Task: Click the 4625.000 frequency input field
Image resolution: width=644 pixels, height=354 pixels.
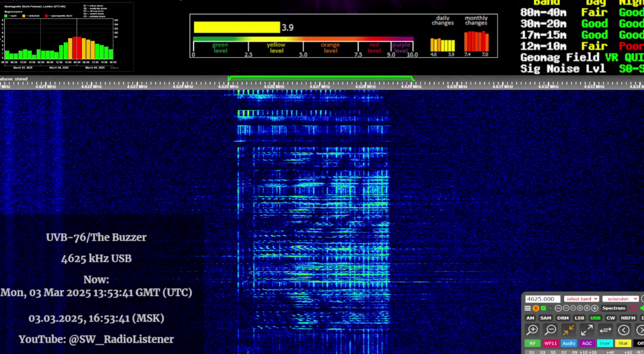Action: coord(542,299)
